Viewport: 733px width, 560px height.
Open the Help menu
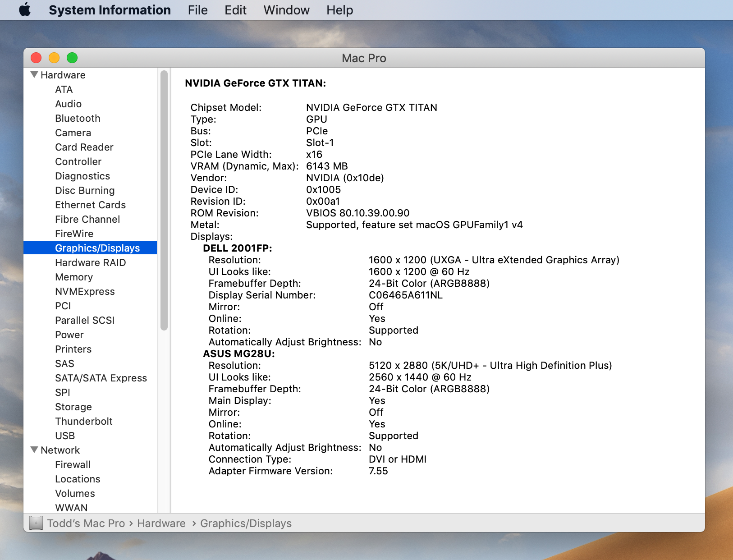[339, 10]
